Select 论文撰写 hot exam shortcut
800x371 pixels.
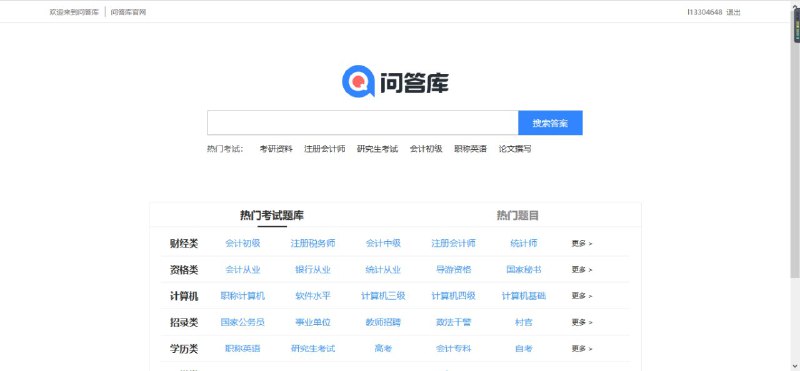[515, 149]
